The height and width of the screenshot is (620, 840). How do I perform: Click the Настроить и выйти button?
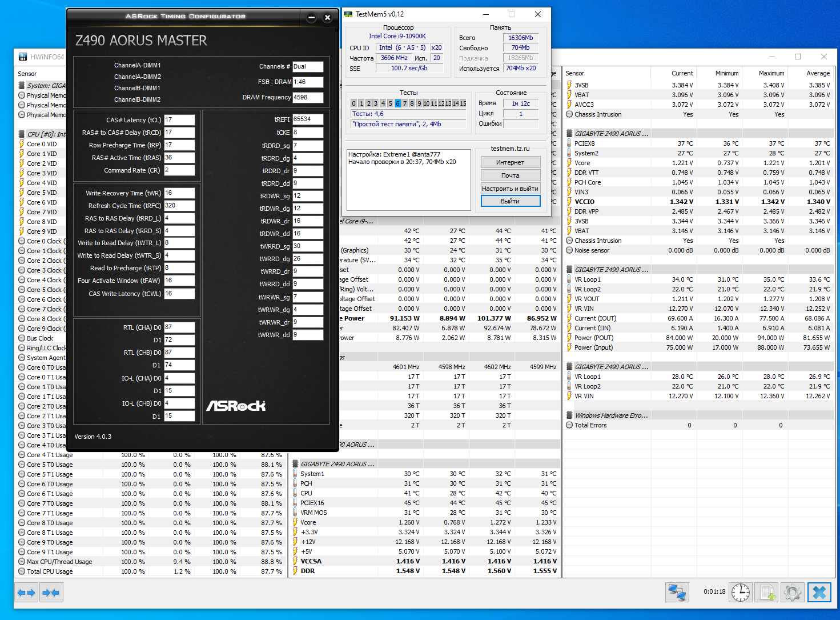click(x=511, y=189)
